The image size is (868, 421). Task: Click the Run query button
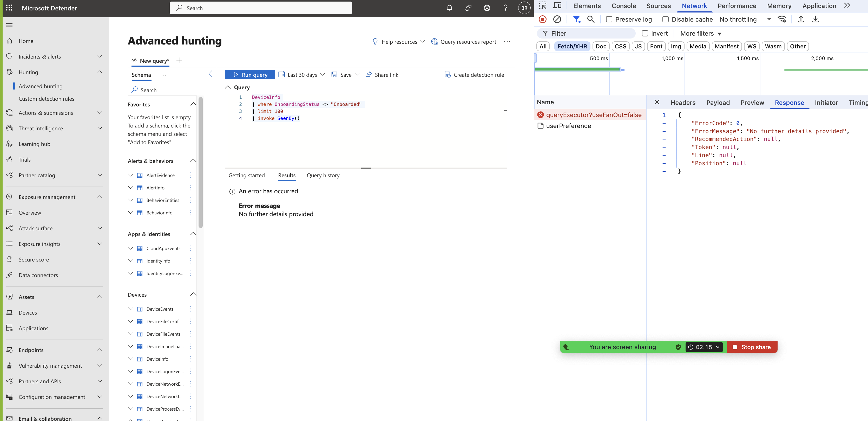(250, 74)
